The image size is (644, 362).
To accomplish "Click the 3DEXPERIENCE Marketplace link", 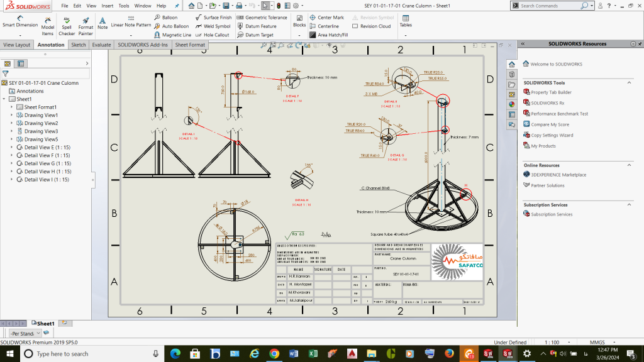I will 558,175.
